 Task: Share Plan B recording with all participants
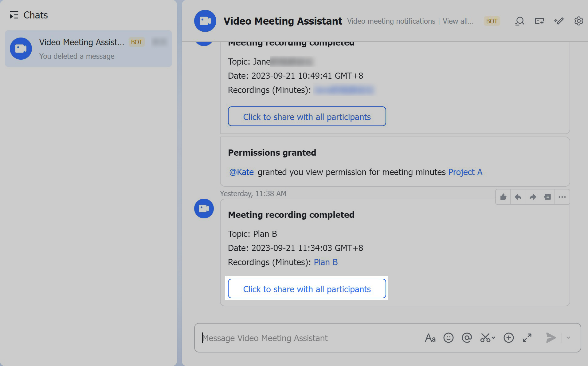307,288
